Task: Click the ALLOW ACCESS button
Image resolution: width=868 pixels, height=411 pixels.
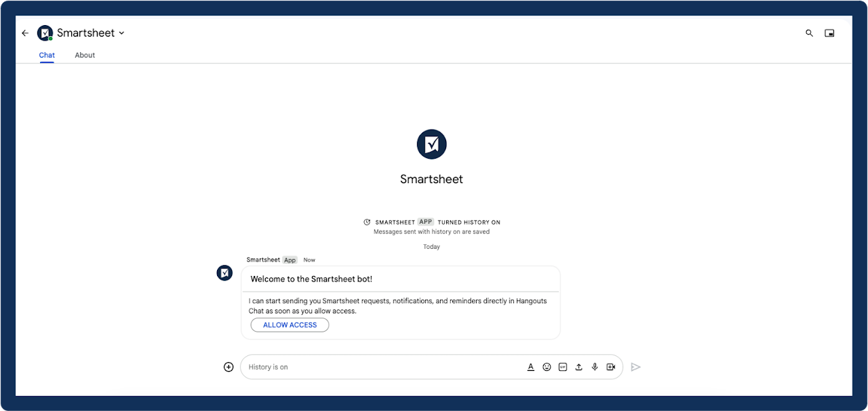Action: [x=290, y=325]
